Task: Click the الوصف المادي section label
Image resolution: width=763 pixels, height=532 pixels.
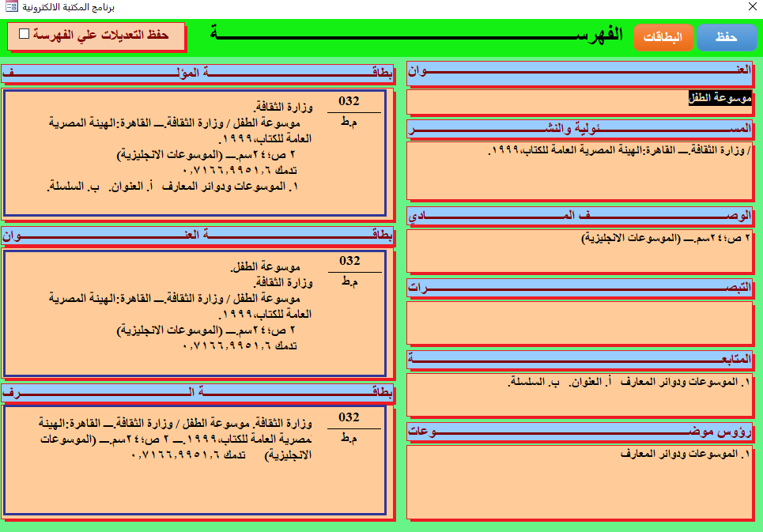Action: pyautogui.click(x=579, y=216)
